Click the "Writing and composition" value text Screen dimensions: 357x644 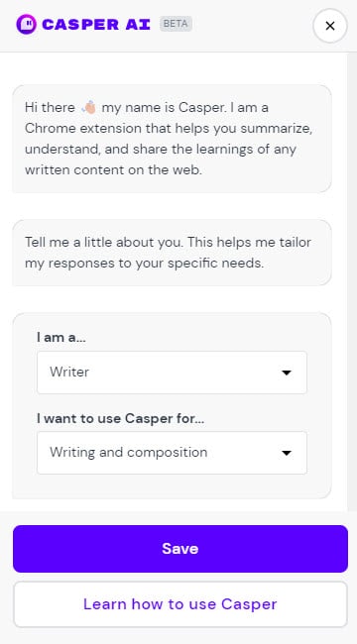(128, 452)
